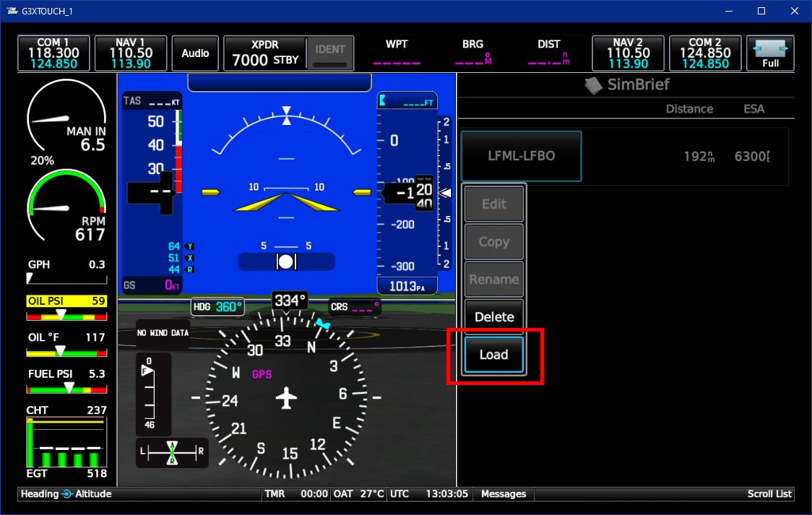This screenshot has width=812, height=515.
Task: Open the Messages button in status bar
Action: click(504, 494)
